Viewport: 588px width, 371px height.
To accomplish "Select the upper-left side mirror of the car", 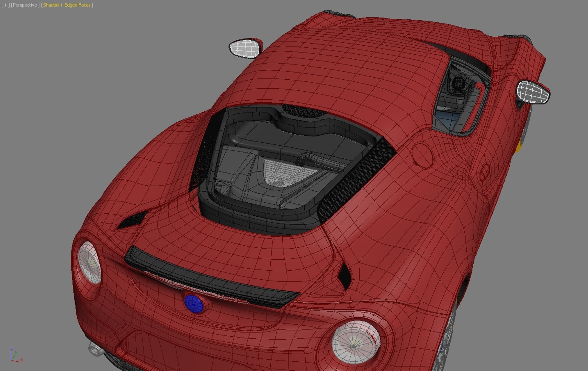I will click(245, 48).
